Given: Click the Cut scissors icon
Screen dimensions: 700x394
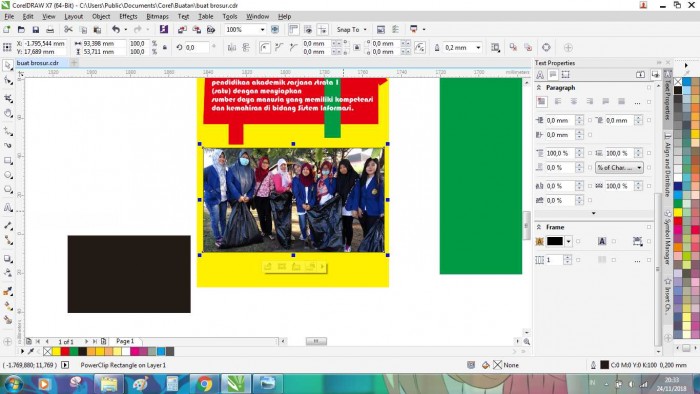Looking at the screenshot, I should [x=68, y=29].
